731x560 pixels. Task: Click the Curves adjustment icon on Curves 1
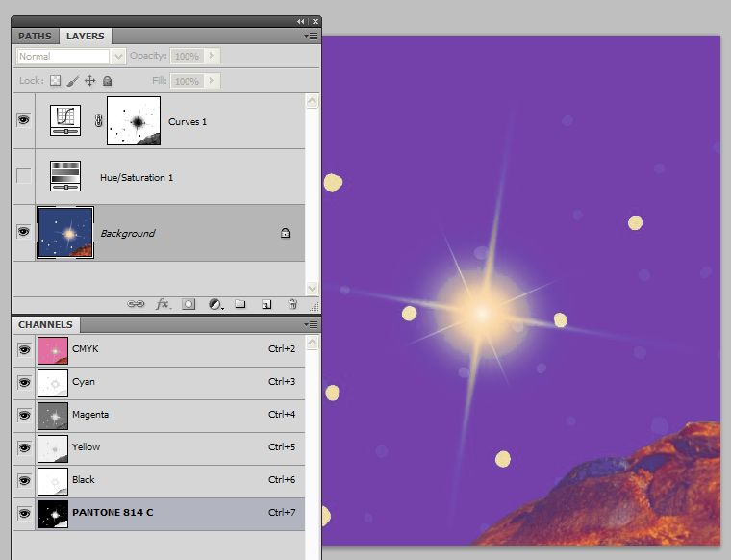click(65, 120)
